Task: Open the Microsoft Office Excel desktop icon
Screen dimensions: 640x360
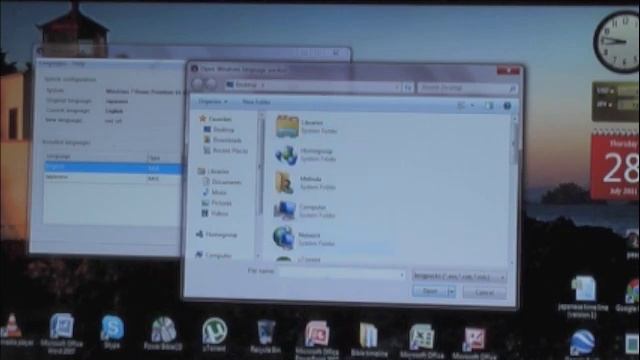Action: tap(421, 341)
